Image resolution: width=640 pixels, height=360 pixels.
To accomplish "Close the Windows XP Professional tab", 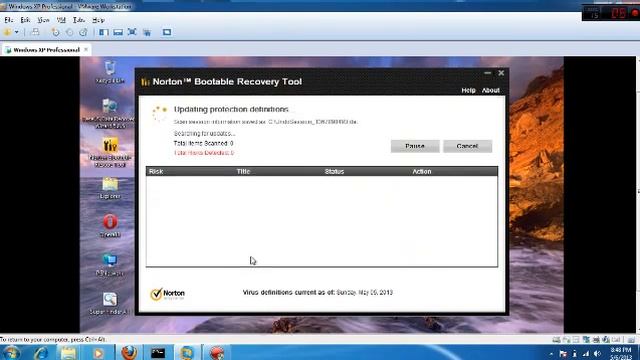I will tap(86, 49).
